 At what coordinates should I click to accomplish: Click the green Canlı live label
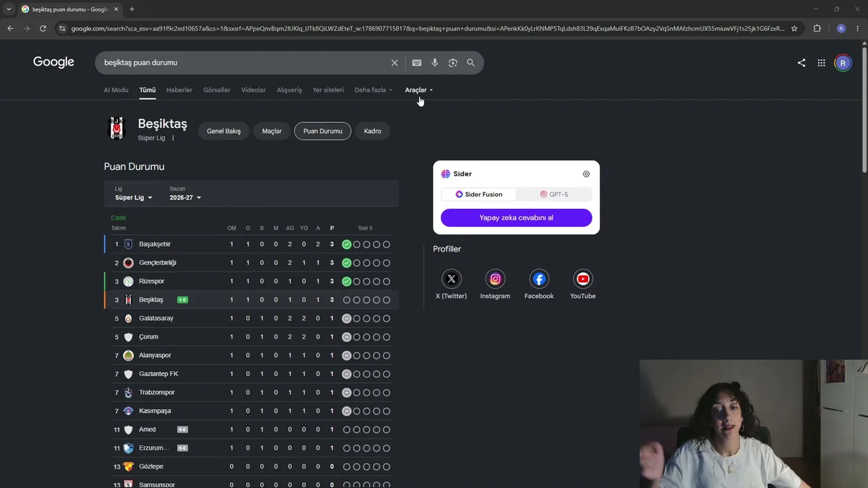[x=118, y=218]
